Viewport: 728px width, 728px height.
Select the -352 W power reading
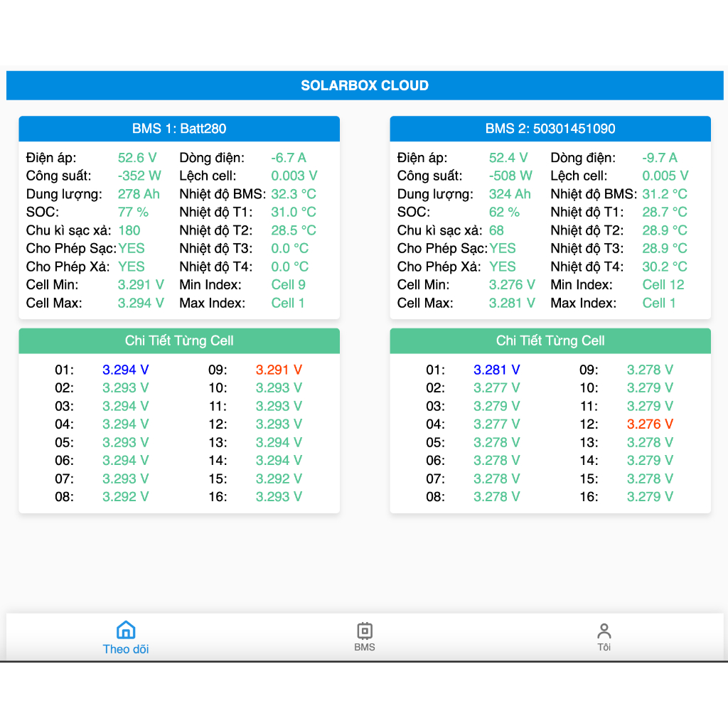coord(139,176)
